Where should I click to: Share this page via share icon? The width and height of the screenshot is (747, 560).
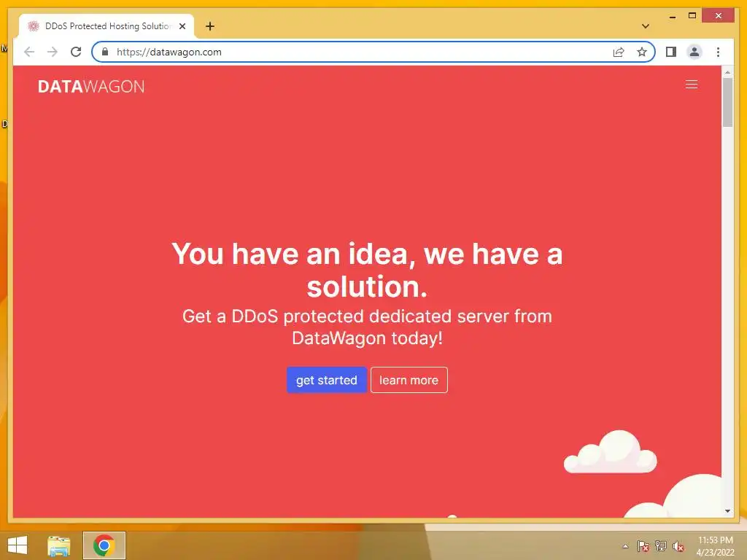click(x=619, y=52)
